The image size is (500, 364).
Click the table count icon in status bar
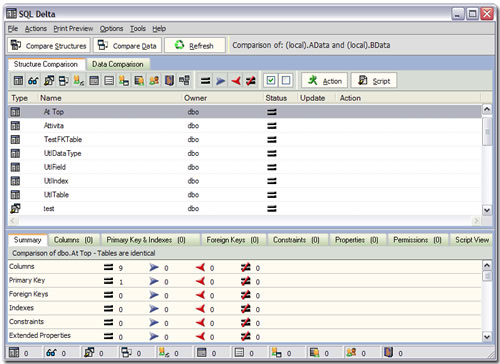(x=14, y=352)
